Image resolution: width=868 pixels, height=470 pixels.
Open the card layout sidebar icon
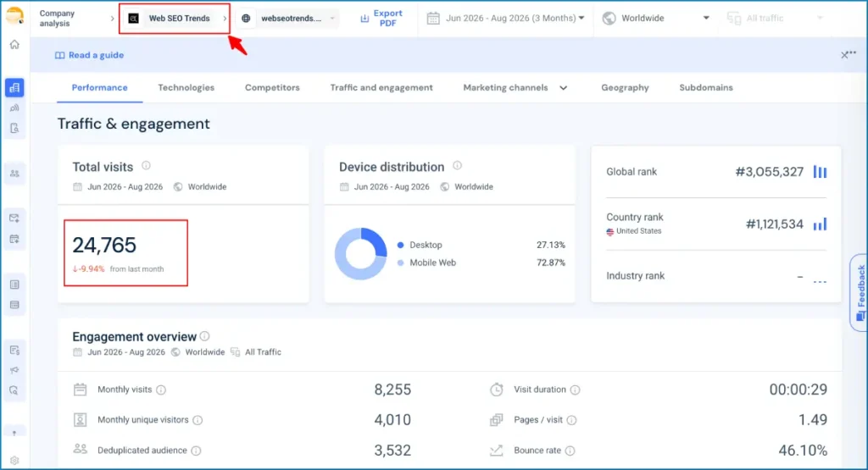click(14, 305)
